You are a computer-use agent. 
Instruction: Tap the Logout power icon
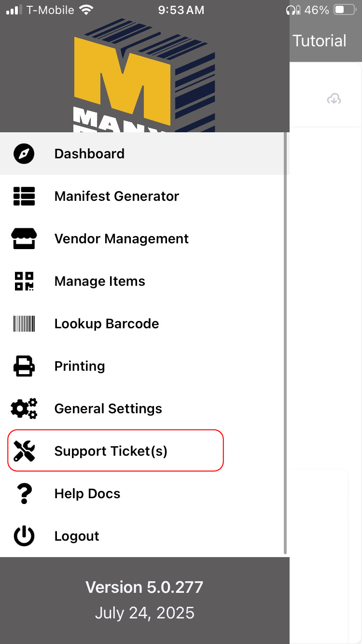pyautogui.click(x=24, y=536)
